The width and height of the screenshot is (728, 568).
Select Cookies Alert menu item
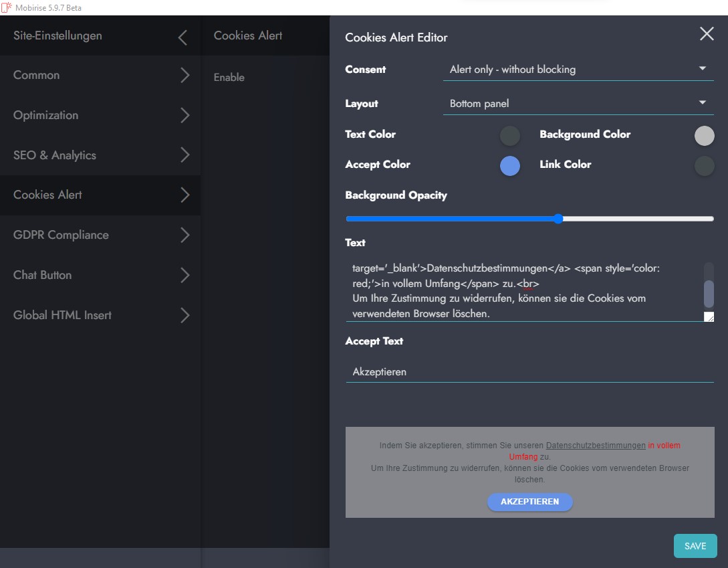tap(48, 195)
